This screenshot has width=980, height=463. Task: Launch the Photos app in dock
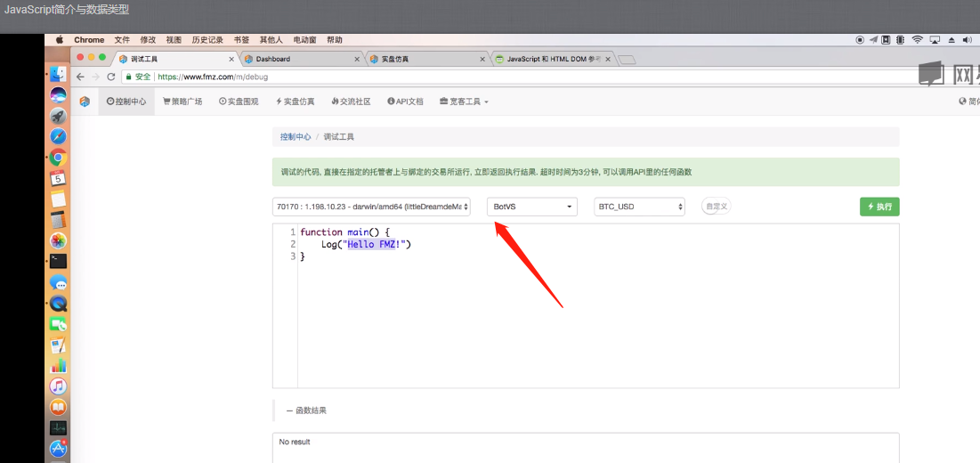click(58, 241)
